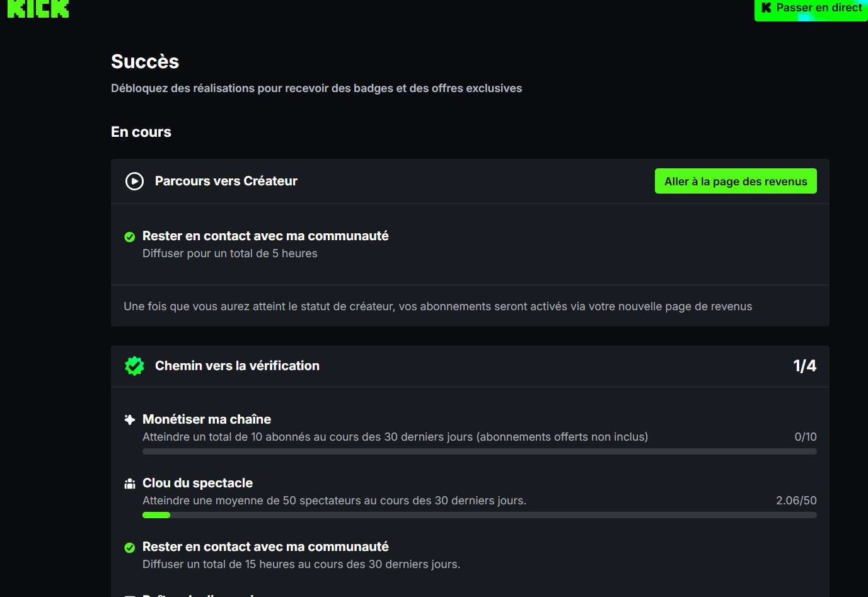Click the 0/10 subscriber count
Viewport: 868px width, 597px height.
(x=806, y=437)
